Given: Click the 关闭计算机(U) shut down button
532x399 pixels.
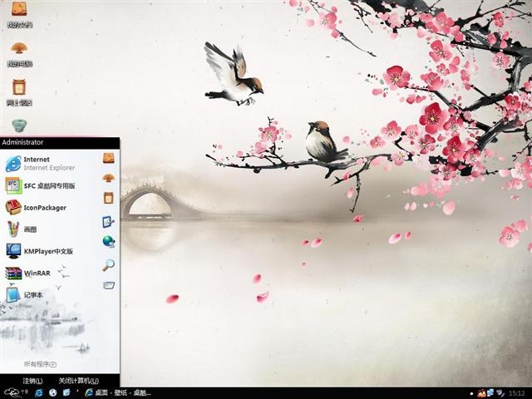Looking at the screenshot, I should click(x=79, y=381).
